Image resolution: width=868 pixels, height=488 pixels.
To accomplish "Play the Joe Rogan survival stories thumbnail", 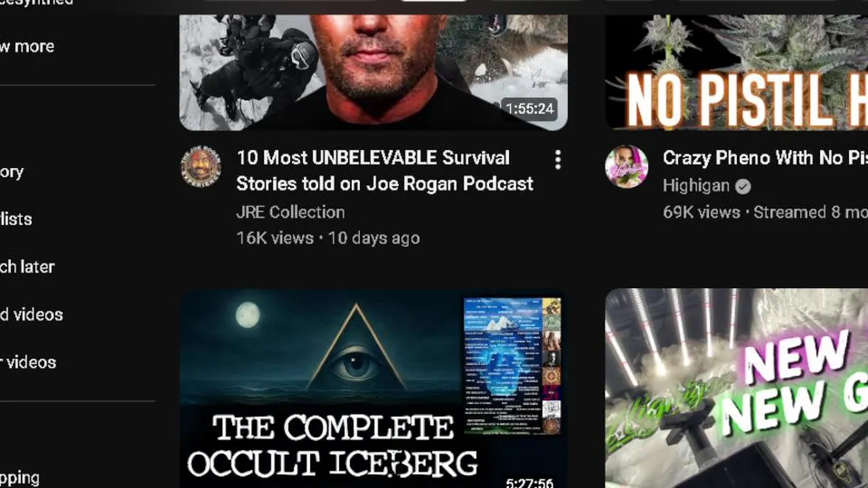I will coord(374,72).
